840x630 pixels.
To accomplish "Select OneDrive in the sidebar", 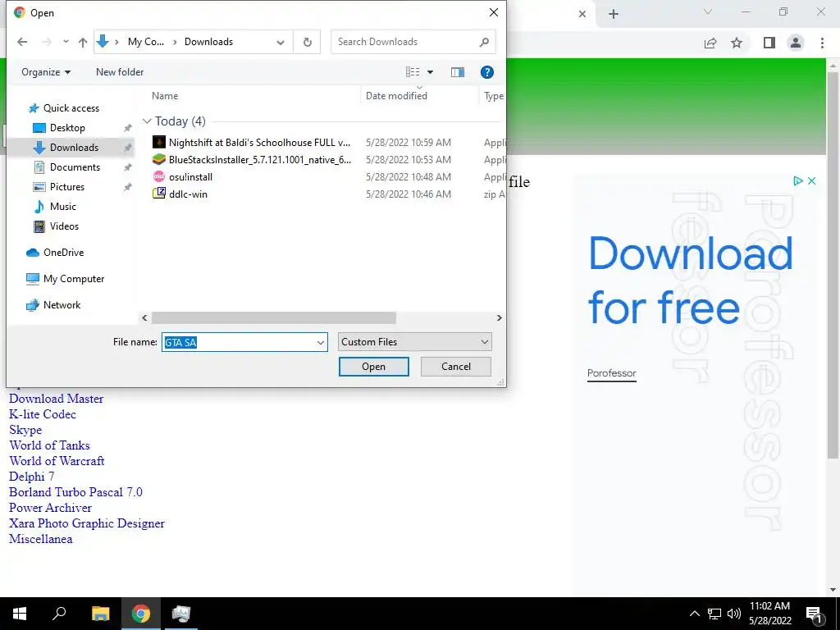I will 63,253.
